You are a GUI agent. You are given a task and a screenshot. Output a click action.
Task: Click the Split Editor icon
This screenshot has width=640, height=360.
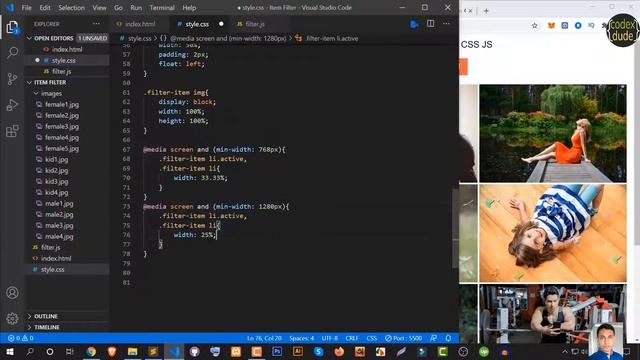tap(430, 24)
